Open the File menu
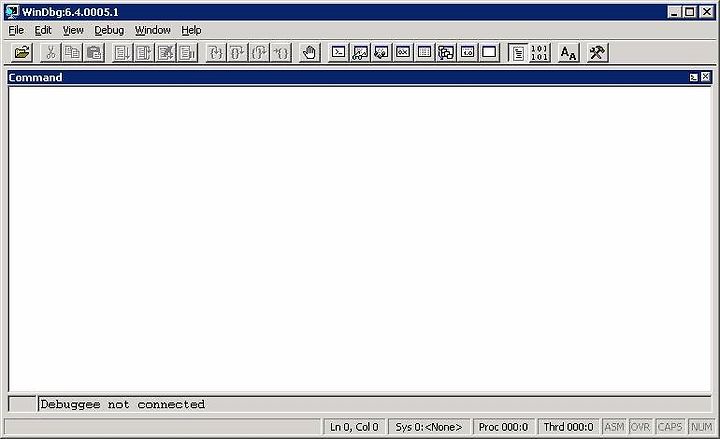This screenshot has width=720, height=439. 16,30
